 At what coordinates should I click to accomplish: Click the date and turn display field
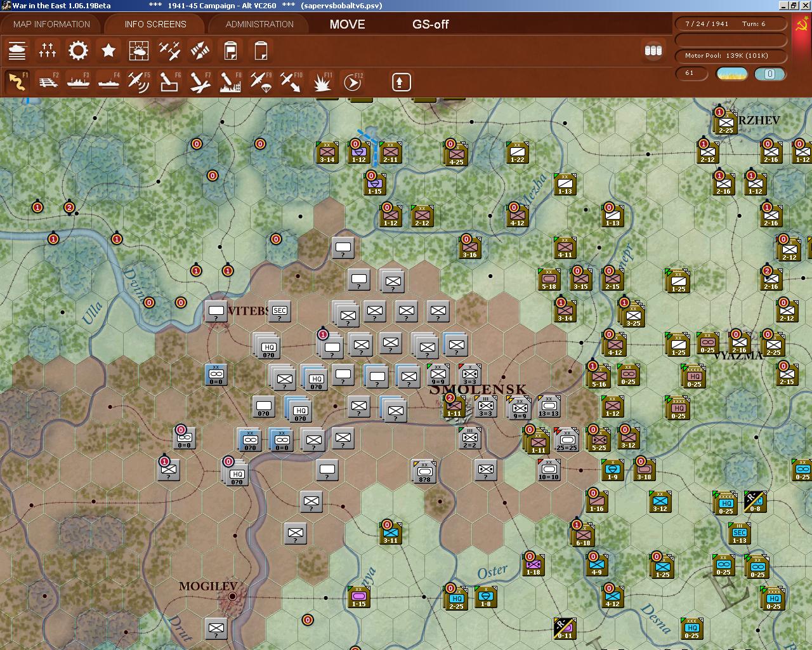click(x=731, y=23)
